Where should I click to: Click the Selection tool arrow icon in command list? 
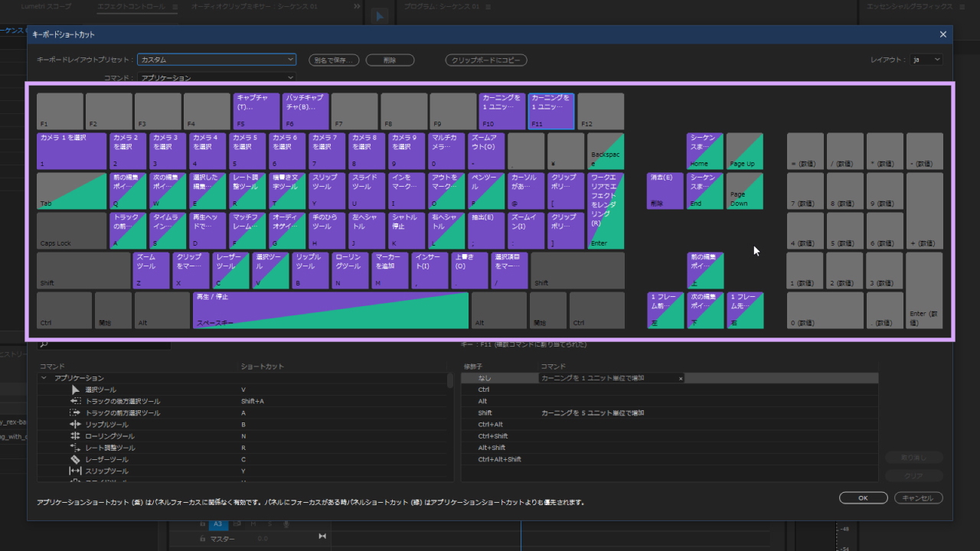76,390
